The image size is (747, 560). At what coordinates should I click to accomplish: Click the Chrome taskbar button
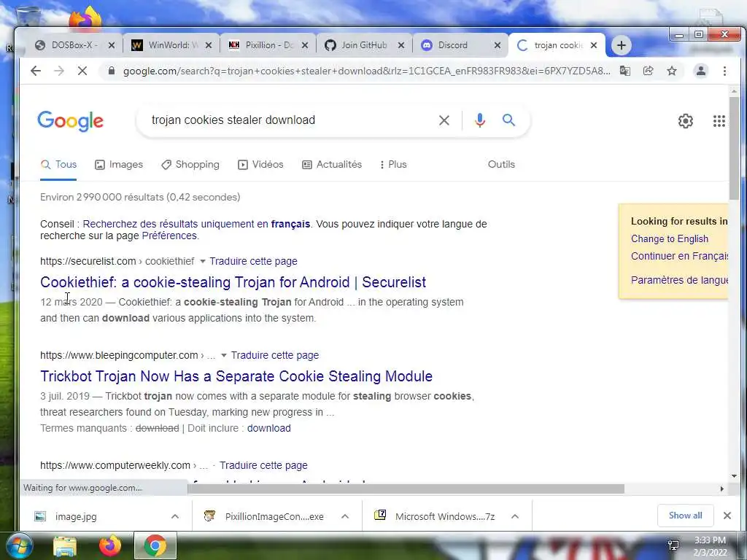(x=155, y=545)
